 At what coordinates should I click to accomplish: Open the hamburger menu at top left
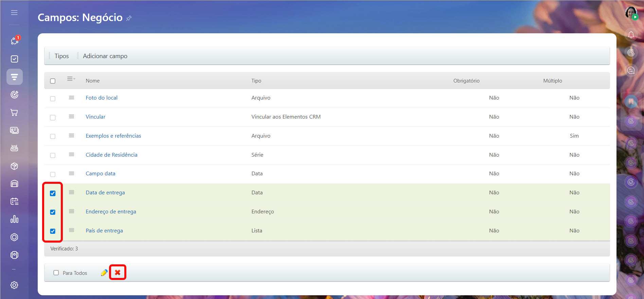pos(14,13)
